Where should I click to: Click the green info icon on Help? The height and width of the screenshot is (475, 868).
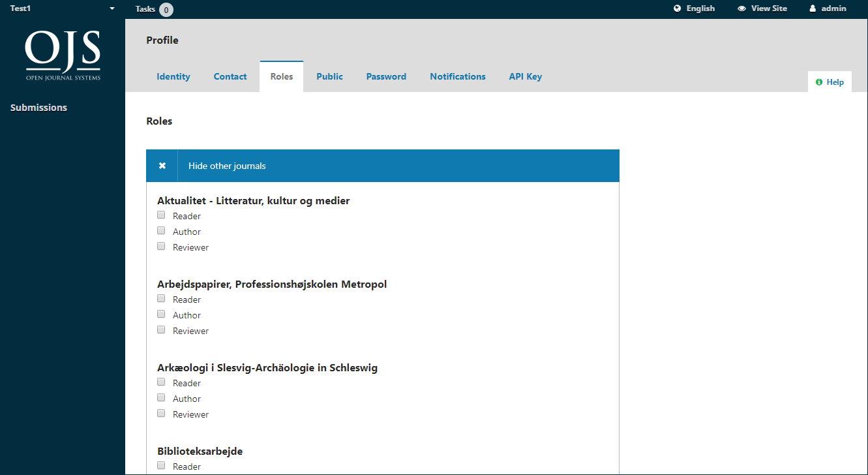pyautogui.click(x=819, y=82)
